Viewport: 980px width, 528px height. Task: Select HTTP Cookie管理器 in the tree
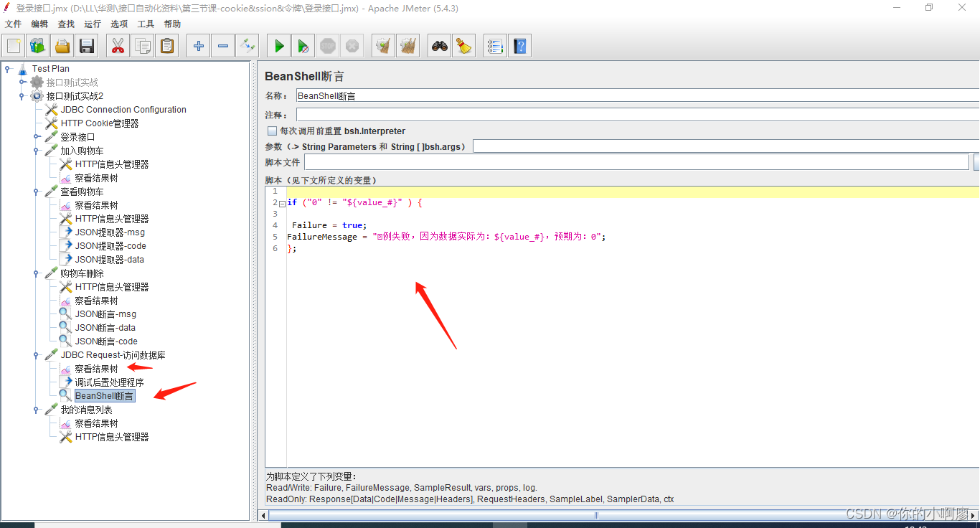(100, 123)
